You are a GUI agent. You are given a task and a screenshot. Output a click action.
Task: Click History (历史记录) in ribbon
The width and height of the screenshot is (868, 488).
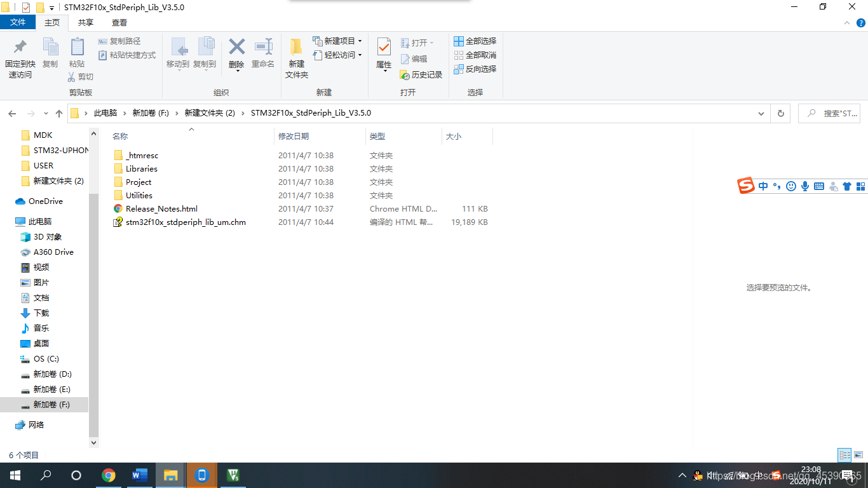(x=421, y=74)
